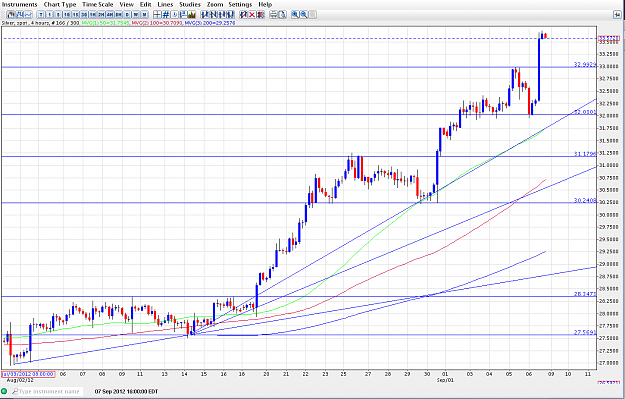Screen dimensions: 625x399
Task: Open the View menu
Action: point(127,4)
